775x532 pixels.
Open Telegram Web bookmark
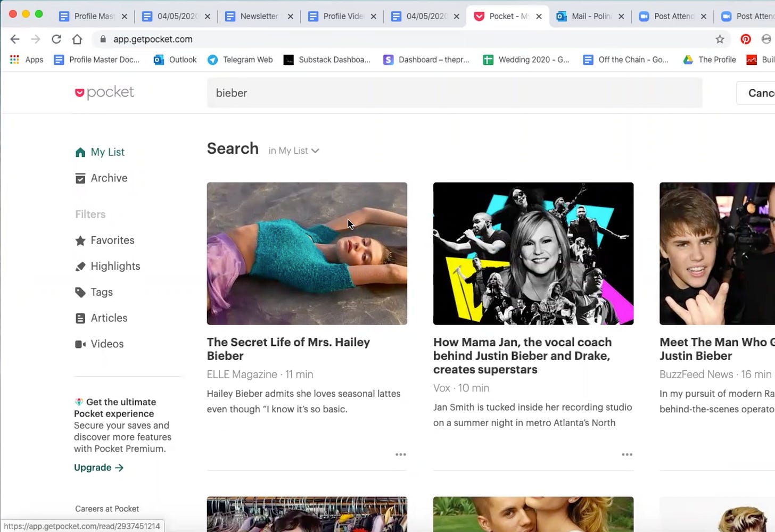pyautogui.click(x=240, y=60)
